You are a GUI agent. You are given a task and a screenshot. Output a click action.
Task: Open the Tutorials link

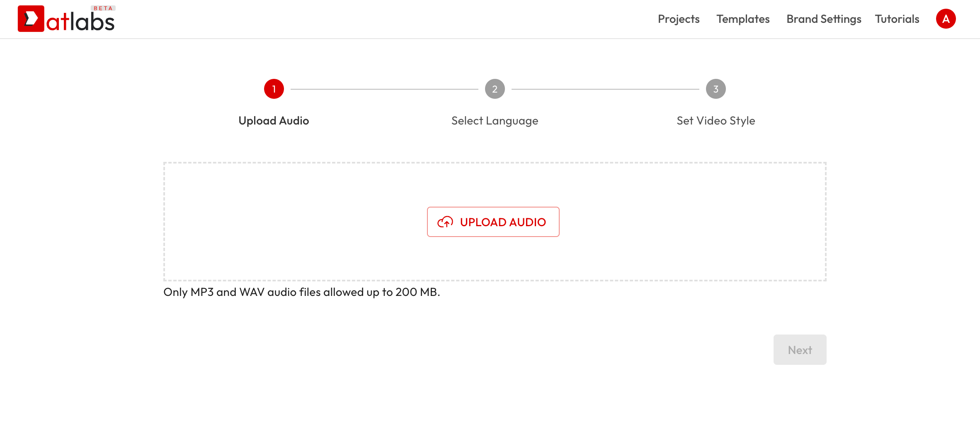click(x=897, y=19)
